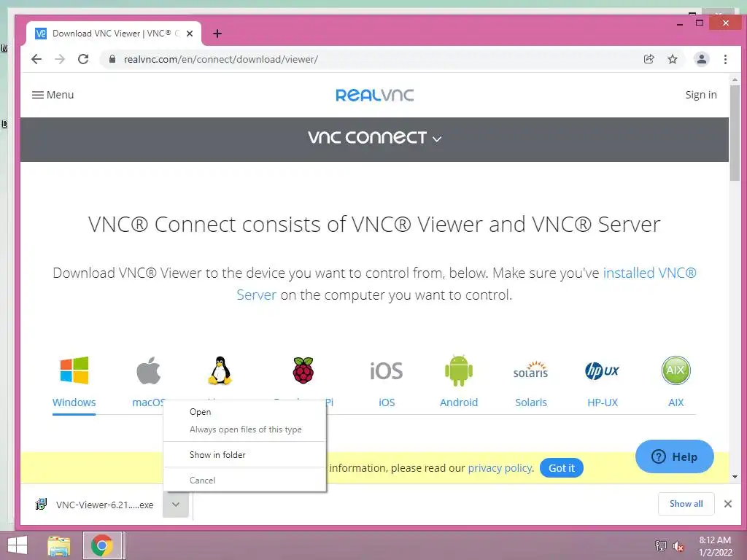Choose the iOS text label
Viewport: 747px width, 560px height.
pyautogui.click(x=387, y=402)
